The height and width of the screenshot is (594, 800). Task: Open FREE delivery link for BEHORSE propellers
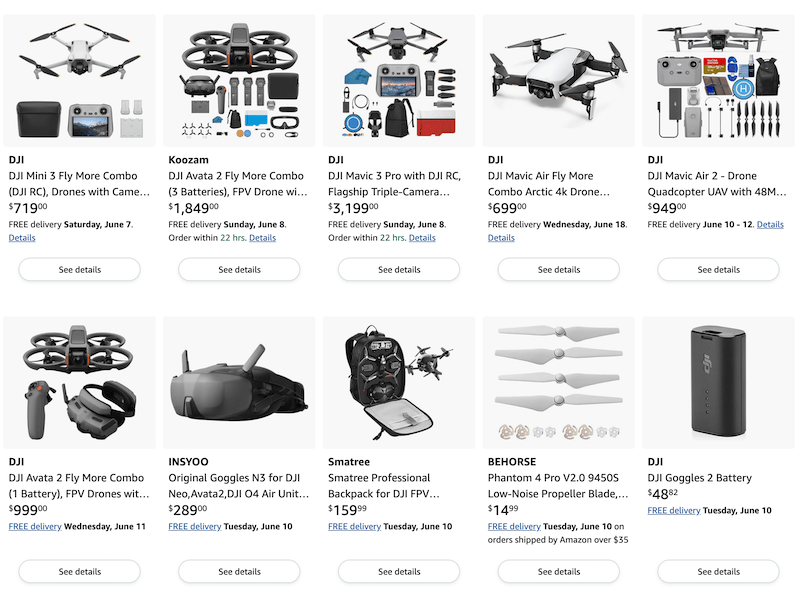click(x=514, y=527)
